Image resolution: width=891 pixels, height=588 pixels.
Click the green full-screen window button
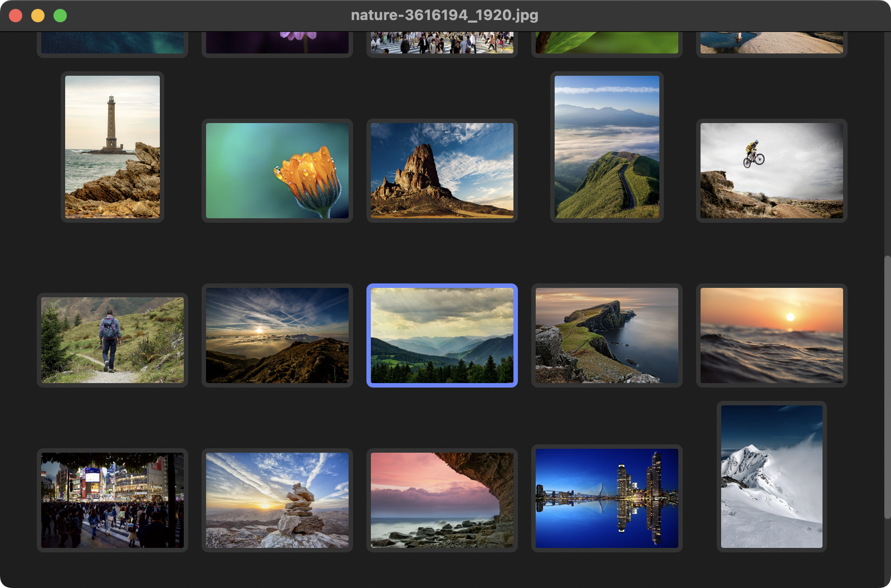tap(60, 16)
